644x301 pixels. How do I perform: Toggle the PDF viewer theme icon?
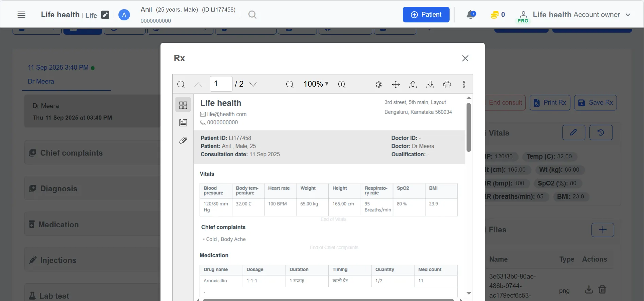pyautogui.click(x=379, y=84)
